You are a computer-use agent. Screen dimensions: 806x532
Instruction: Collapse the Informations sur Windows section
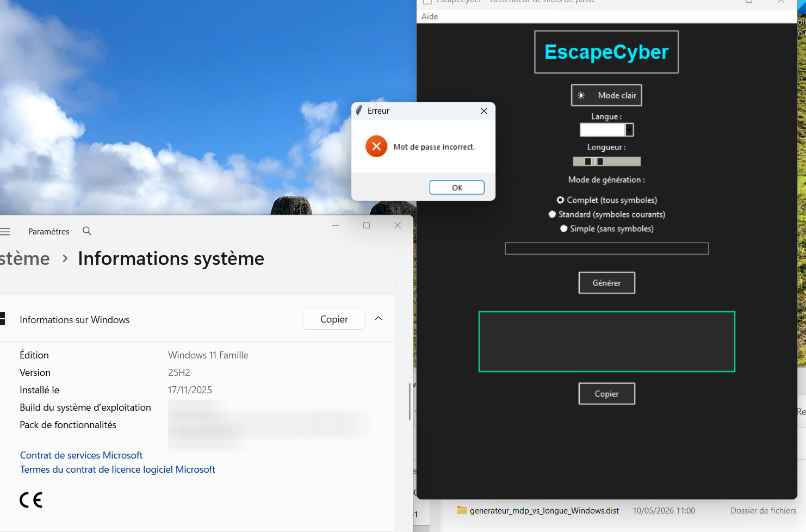pyautogui.click(x=379, y=319)
